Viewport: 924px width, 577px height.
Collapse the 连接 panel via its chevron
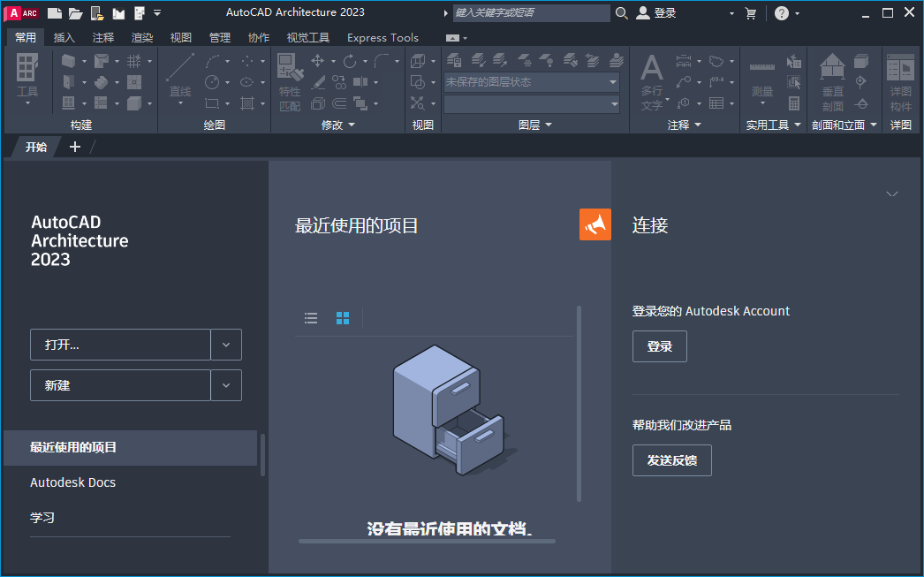[x=892, y=194]
